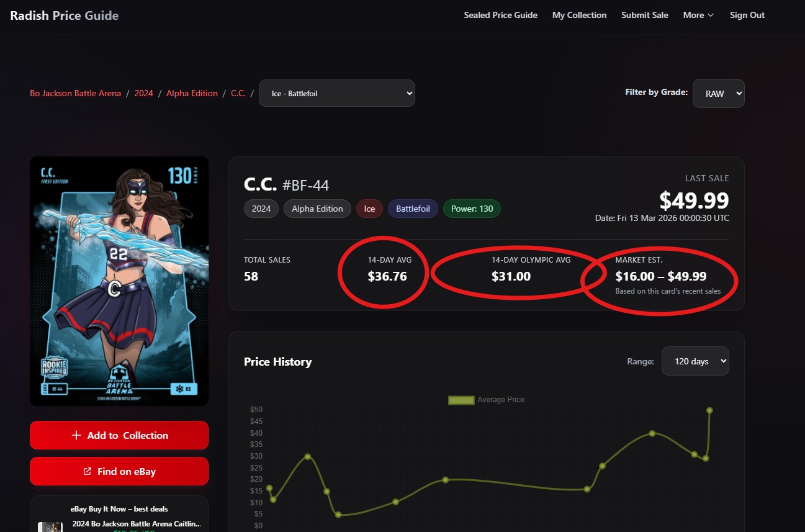Click the 14-Day Avg value $36.76

coord(387,276)
